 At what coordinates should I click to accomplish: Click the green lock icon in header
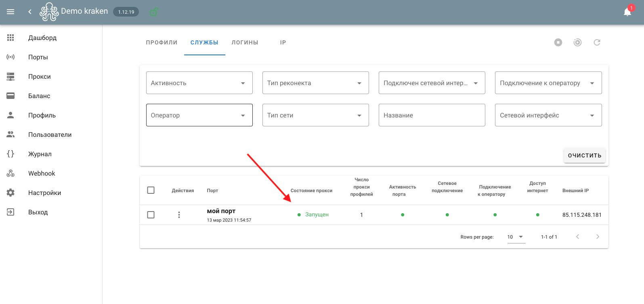click(153, 12)
